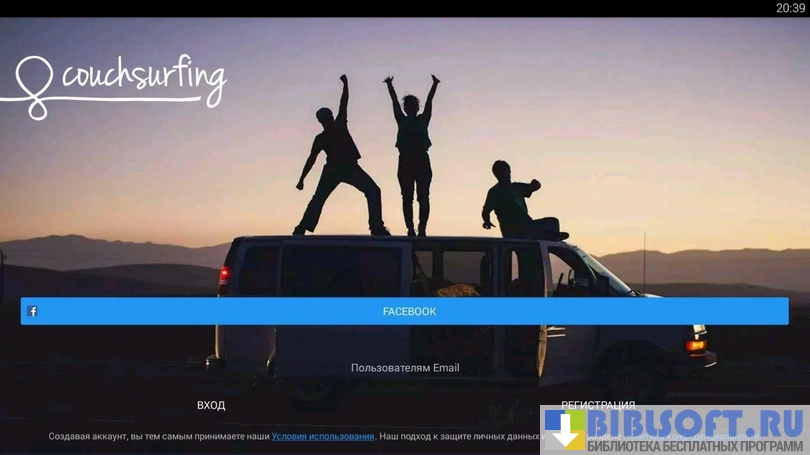
Task: Click the Пользователям Email label
Action: tap(405, 368)
